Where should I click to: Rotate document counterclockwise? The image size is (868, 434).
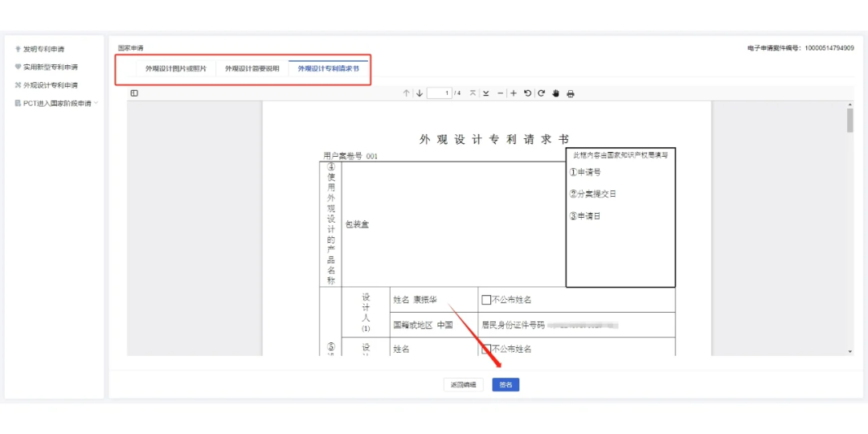pos(527,93)
